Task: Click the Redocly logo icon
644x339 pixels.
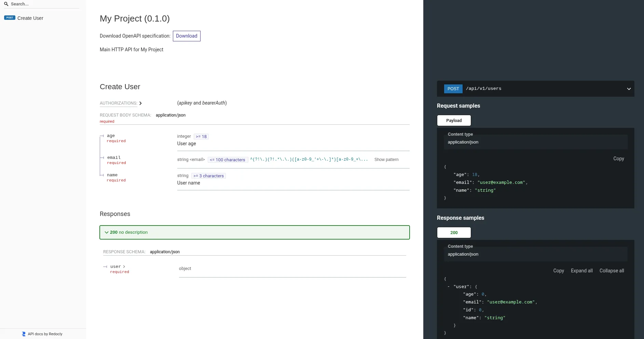Action: [x=24, y=334]
